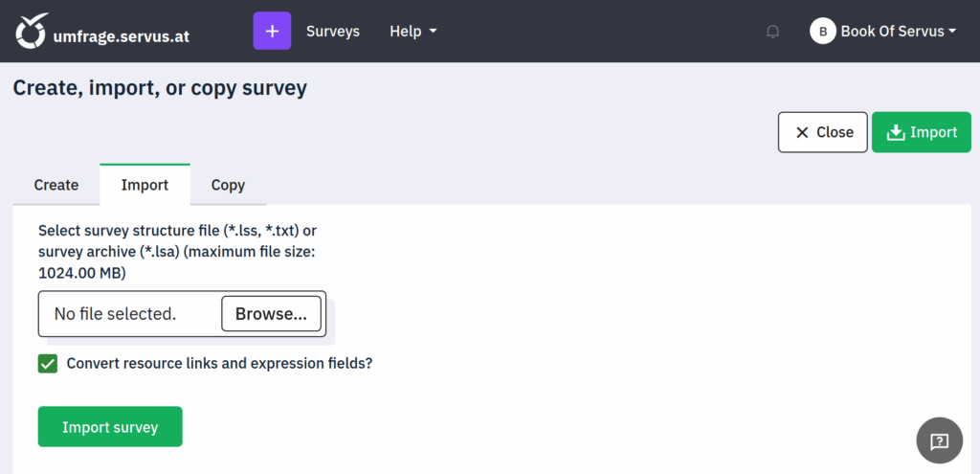Click the green Import button at top right
This screenshot has height=474, width=980.
pos(921,132)
